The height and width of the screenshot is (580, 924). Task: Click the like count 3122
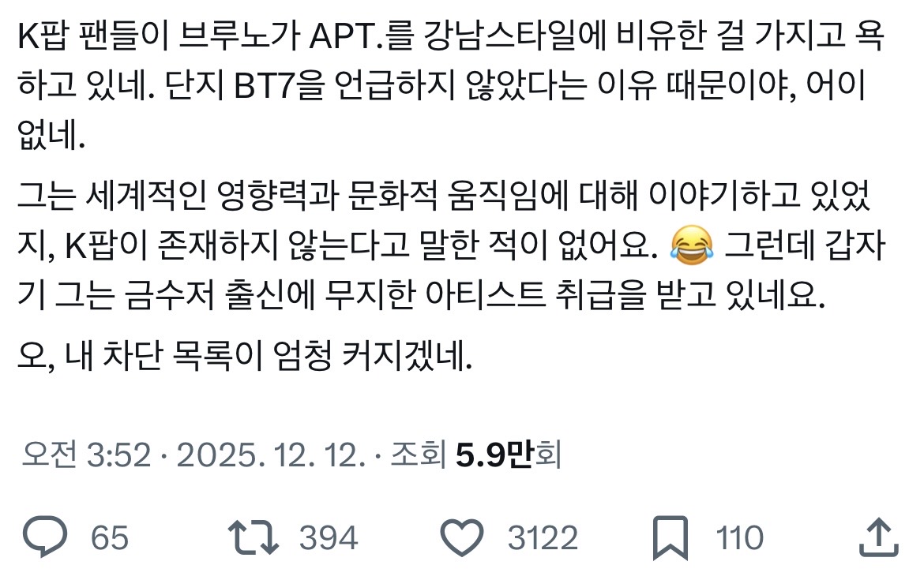pyautogui.click(x=543, y=538)
